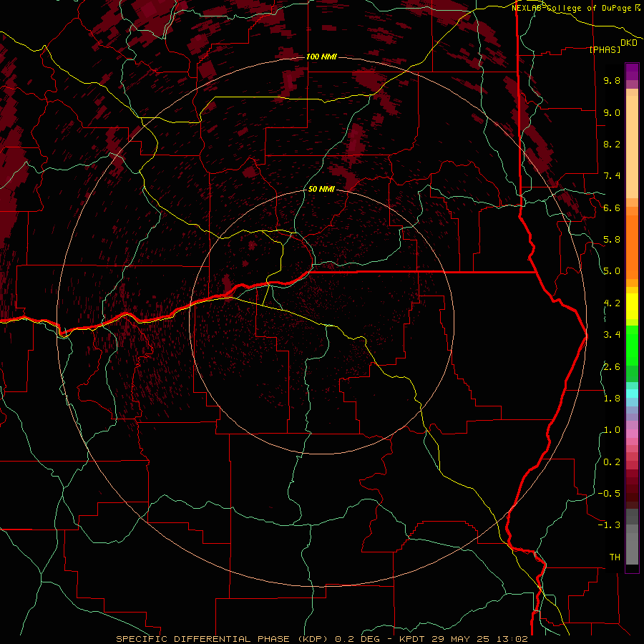
Task: Click the 1.8 value on color scale
Action: pos(612,399)
